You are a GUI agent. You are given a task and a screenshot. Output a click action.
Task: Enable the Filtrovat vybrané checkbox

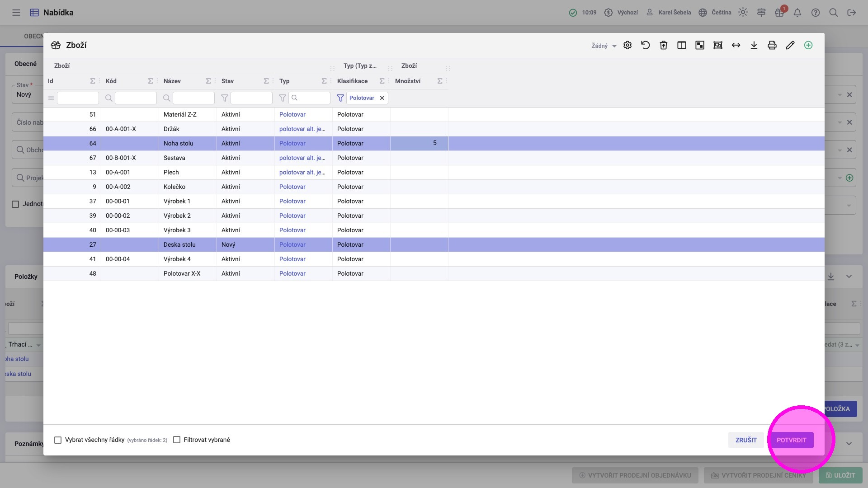click(x=177, y=440)
